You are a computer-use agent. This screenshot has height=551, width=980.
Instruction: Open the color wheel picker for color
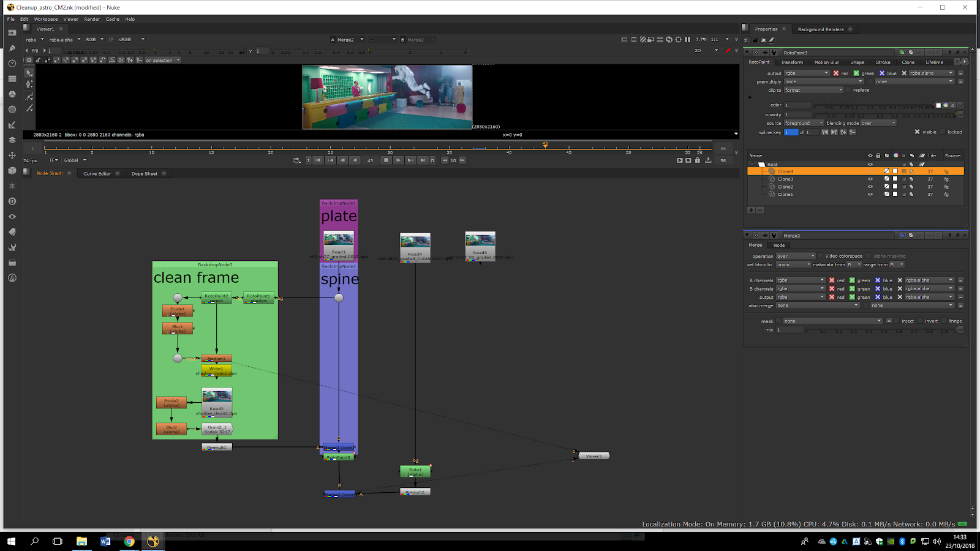coord(945,105)
